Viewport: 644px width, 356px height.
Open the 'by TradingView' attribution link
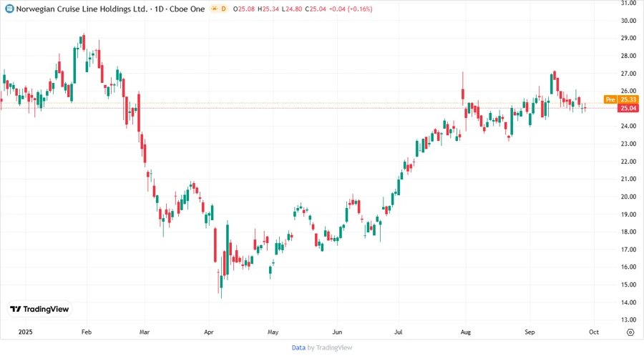coord(330,348)
